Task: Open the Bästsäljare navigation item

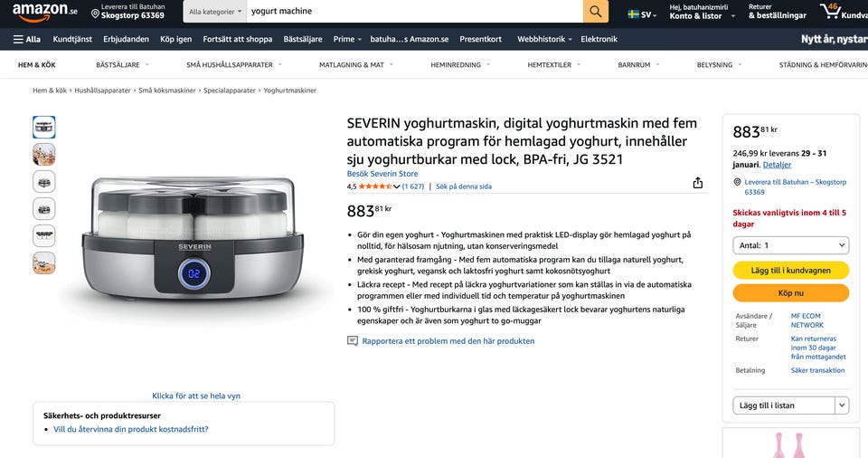Action: click(303, 39)
